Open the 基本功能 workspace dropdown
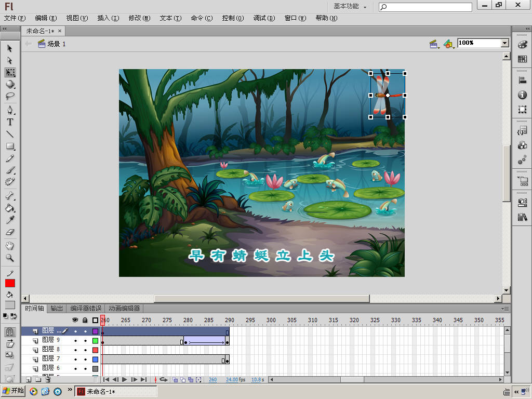This screenshot has width=532, height=399. tap(350, 7)
